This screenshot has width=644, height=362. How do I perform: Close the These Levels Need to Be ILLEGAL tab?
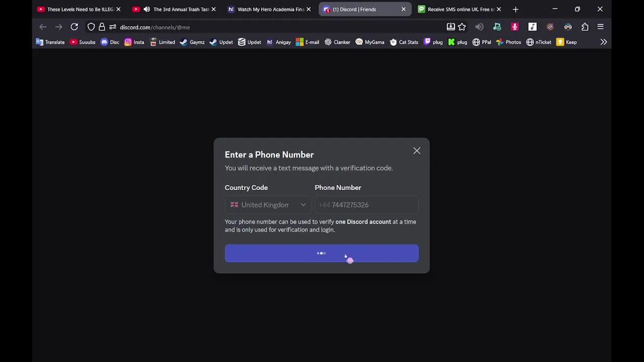click(118, 9)
